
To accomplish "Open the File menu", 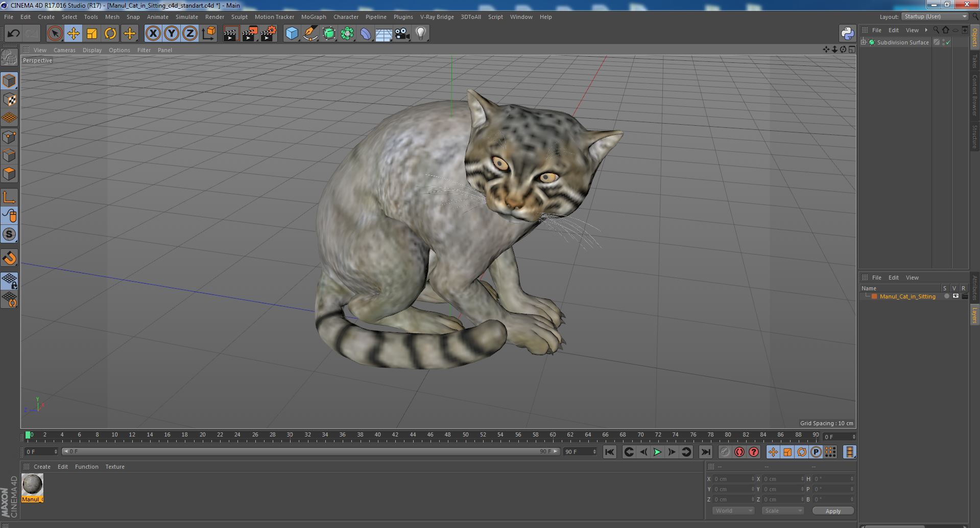I will 9,17.
